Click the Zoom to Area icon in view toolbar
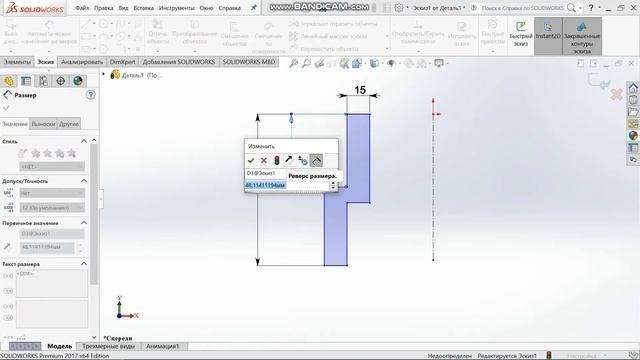Viewport: 640px width, 360px height. click(306, 63)
